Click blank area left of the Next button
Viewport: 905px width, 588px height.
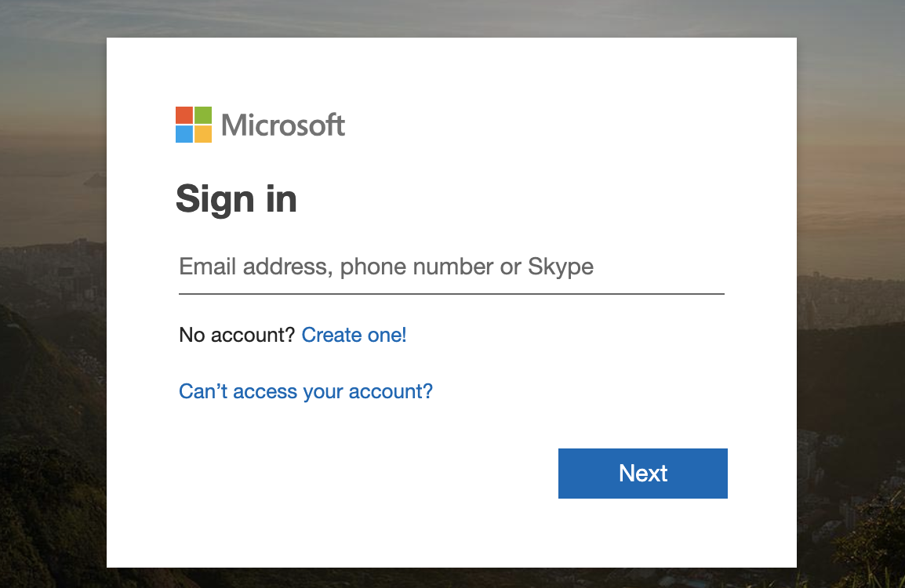[353, 474]
